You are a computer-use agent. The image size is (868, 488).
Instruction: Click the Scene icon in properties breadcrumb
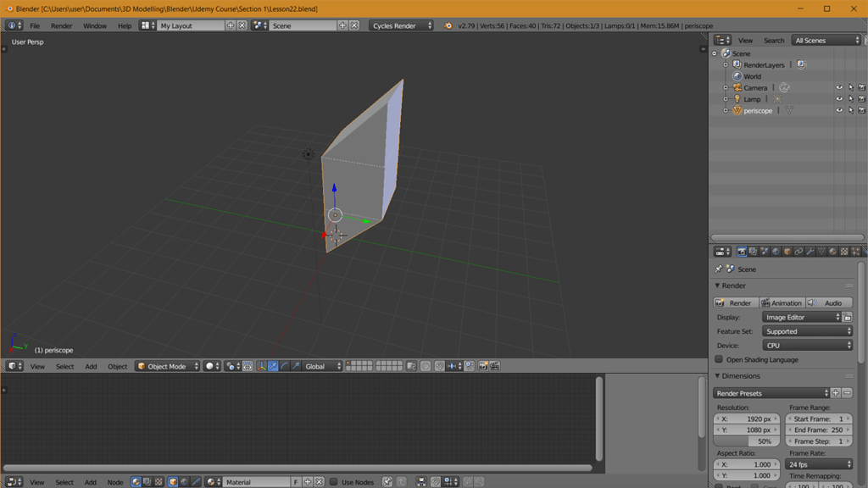pos(731,269)
